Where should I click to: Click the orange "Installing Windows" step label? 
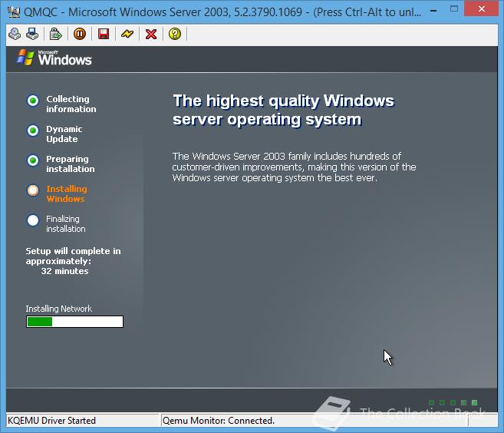coord(67,193)
